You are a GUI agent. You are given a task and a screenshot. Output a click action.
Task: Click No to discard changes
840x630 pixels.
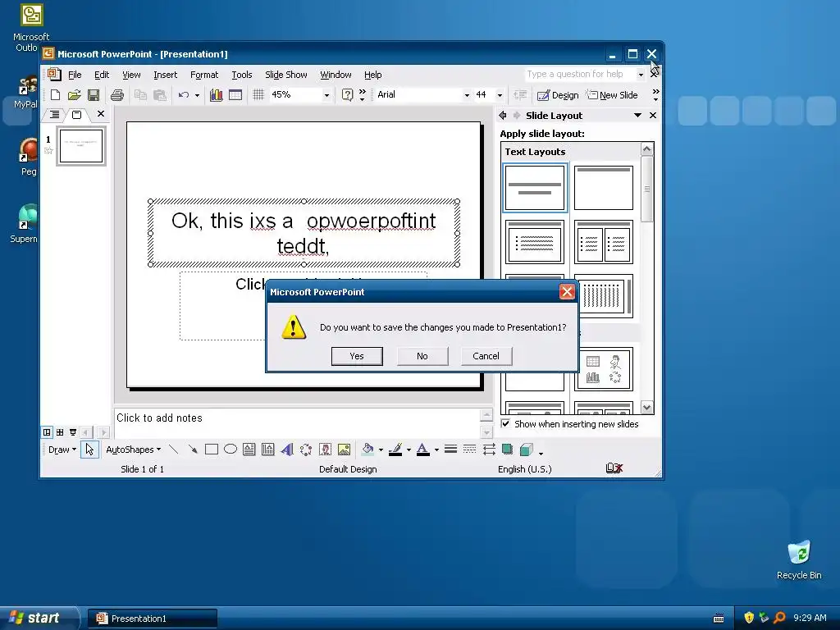(x=422, y=356)
